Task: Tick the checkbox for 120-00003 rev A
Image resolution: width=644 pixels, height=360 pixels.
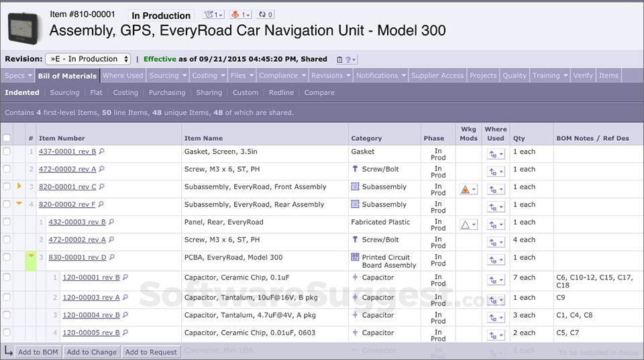Action: click(7, 298)
